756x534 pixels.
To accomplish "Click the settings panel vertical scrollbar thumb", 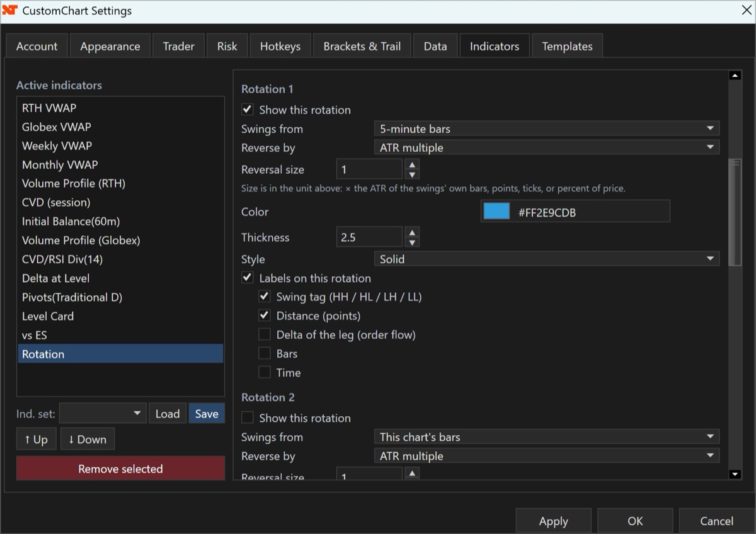I will 734,213.
